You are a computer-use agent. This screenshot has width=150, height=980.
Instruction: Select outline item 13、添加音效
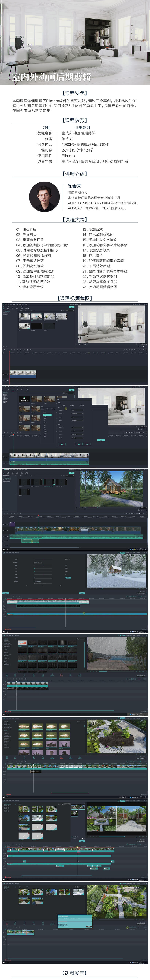(92, 229)
